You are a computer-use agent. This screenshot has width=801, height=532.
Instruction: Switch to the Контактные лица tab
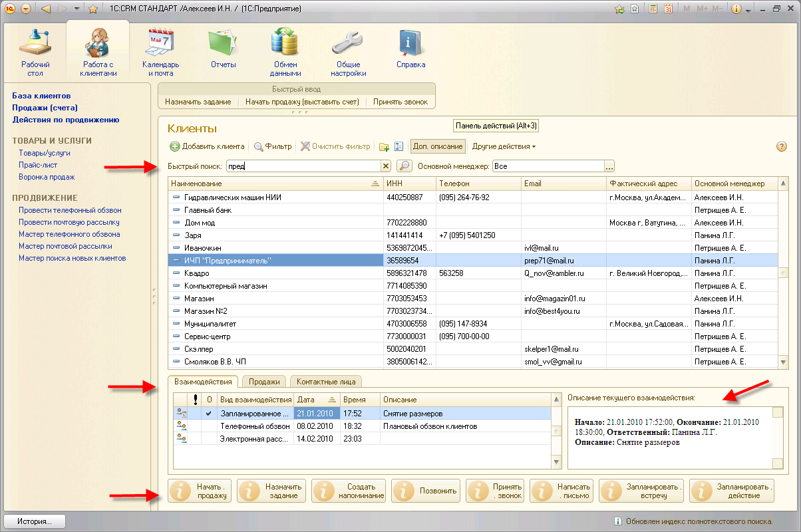pos(326,382)
